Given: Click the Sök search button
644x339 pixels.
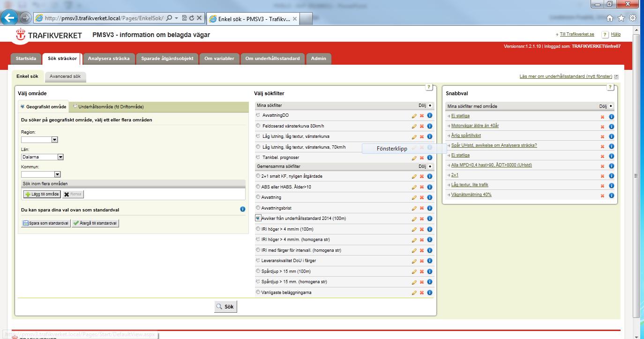Looking at the screenshot, I should [x=226, y=307].
